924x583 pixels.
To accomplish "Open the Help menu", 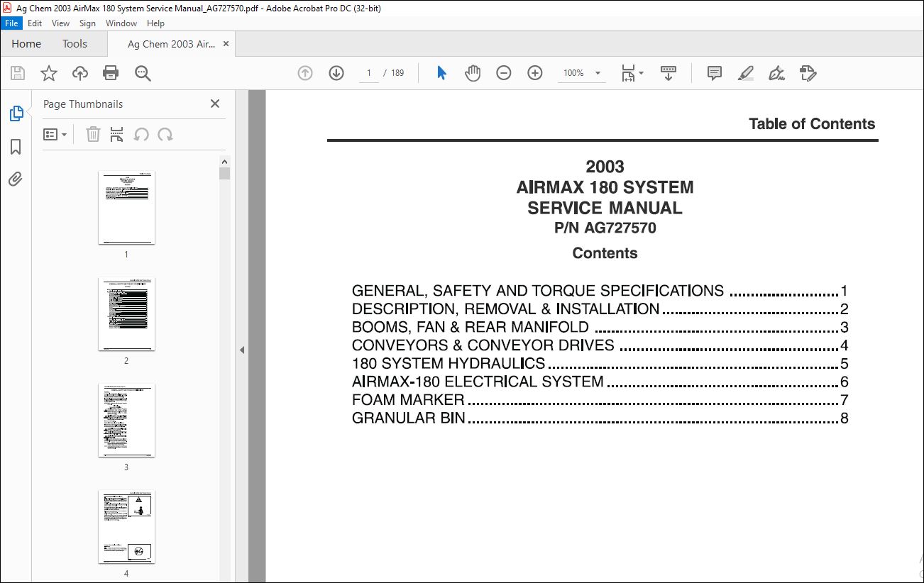I will tap(155, 23).
